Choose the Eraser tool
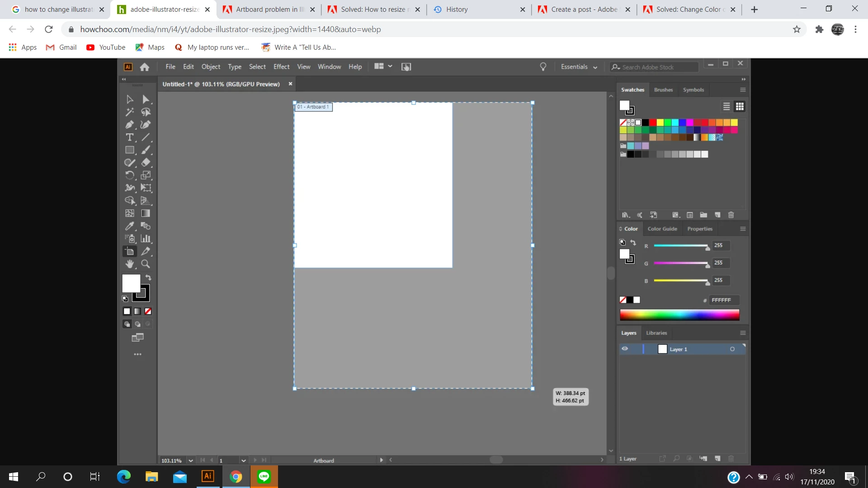 [x=146, y=163]
